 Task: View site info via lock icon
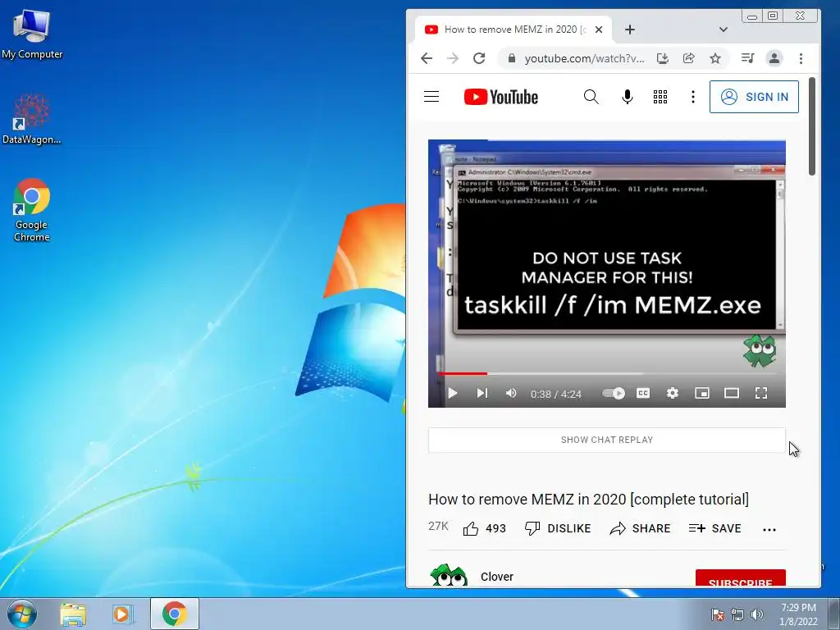coord(512,58)
